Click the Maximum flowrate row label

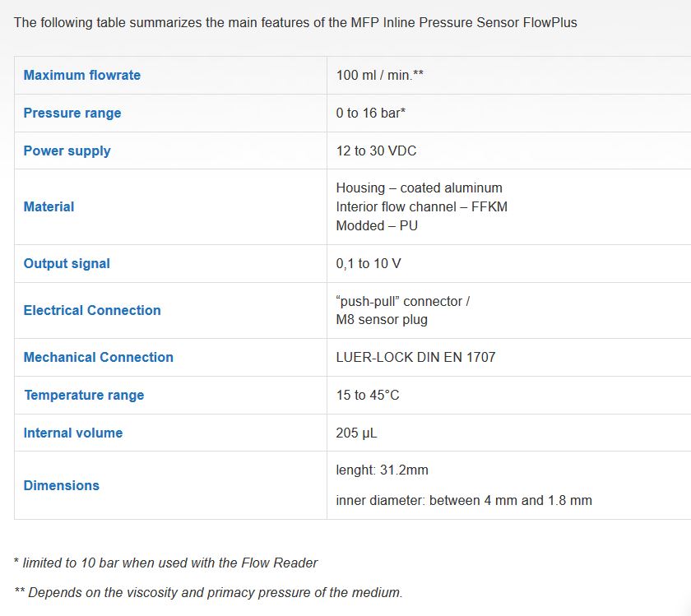82,75
